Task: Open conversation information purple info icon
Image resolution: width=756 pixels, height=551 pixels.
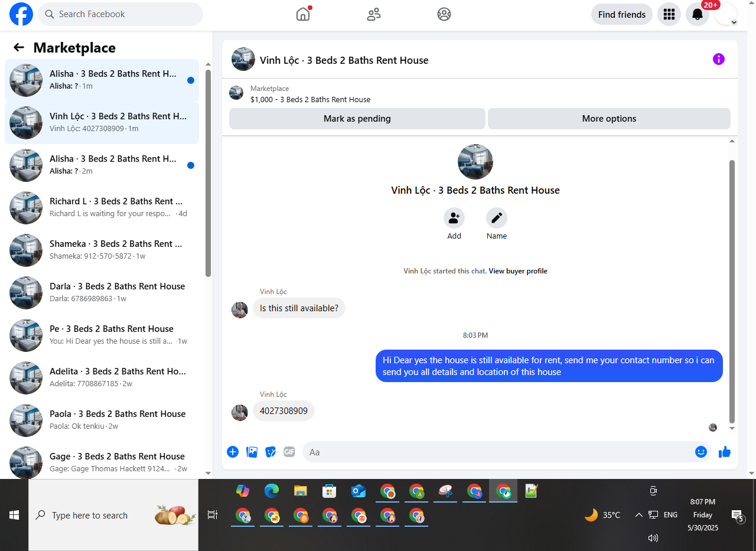Action: tap(719, 59)
